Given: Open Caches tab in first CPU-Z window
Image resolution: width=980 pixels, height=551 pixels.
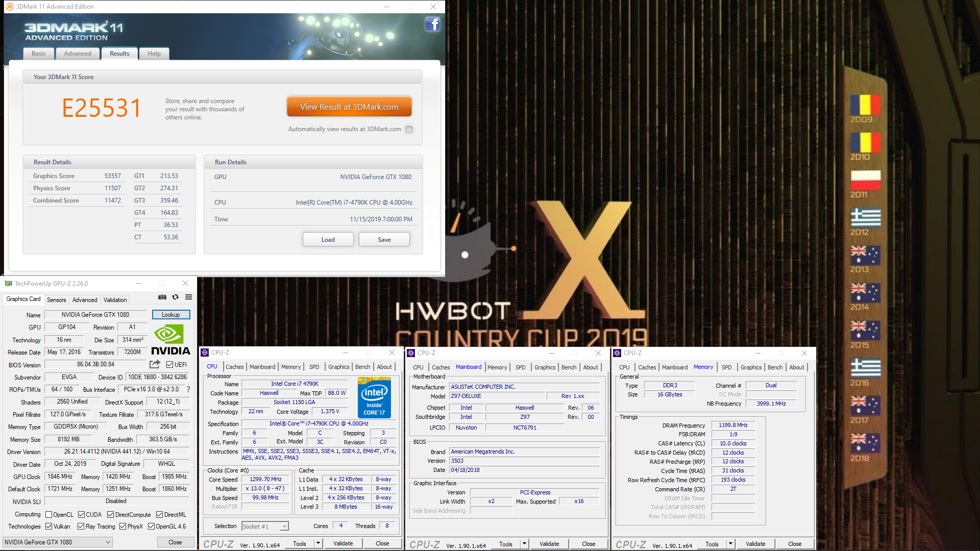Looking at the screenshot, I should click(235, 367).
